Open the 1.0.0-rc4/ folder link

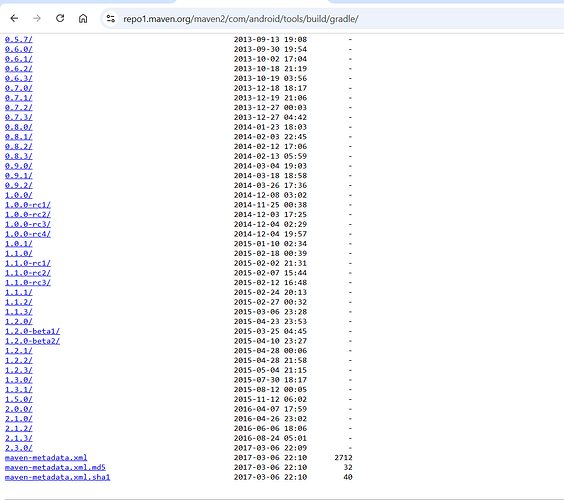(28, 234)
